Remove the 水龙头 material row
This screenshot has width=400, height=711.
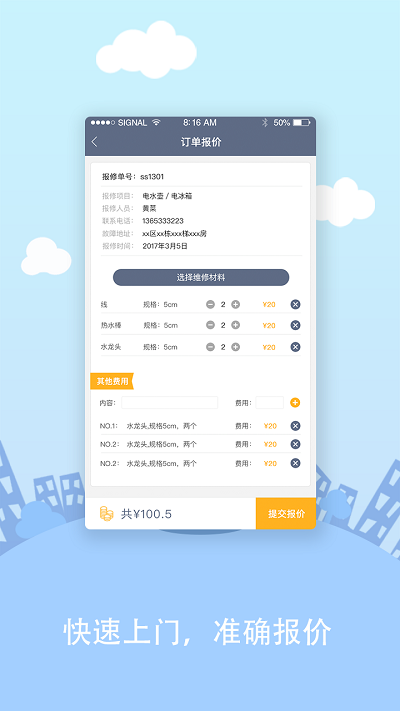[295, 347]
